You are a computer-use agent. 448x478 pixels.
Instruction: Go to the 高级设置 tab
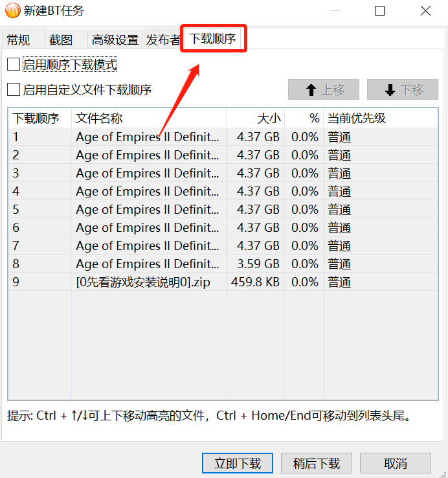[x=115, y=40]
